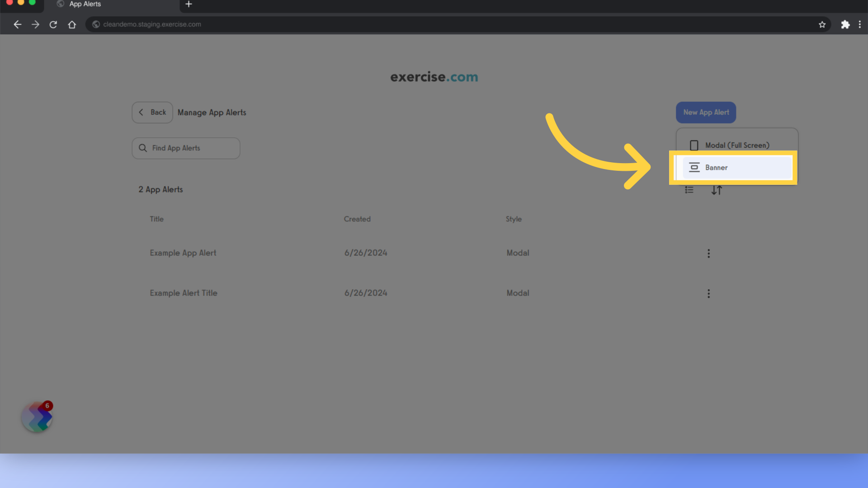Click the Banner option icon
This screenshot has width=868, height=488.
click(x=694, y=168)
